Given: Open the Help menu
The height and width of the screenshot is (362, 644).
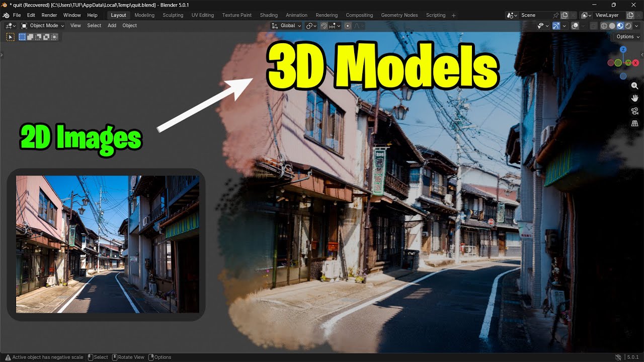Looking at the screenshot, I should tap(93, 15).
